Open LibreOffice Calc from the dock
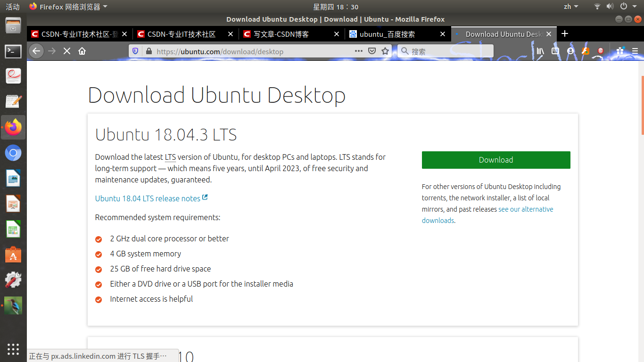Image resolution: width=644 pixels, height=362 pixels. (13, 230)
